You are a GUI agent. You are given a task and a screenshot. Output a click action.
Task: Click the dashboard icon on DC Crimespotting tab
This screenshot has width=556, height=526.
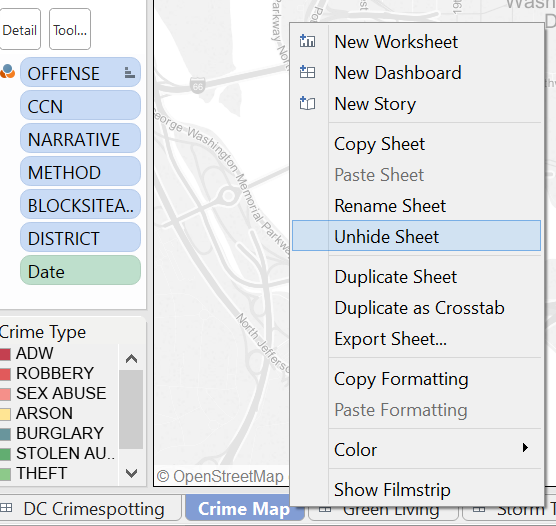(6, 508)
